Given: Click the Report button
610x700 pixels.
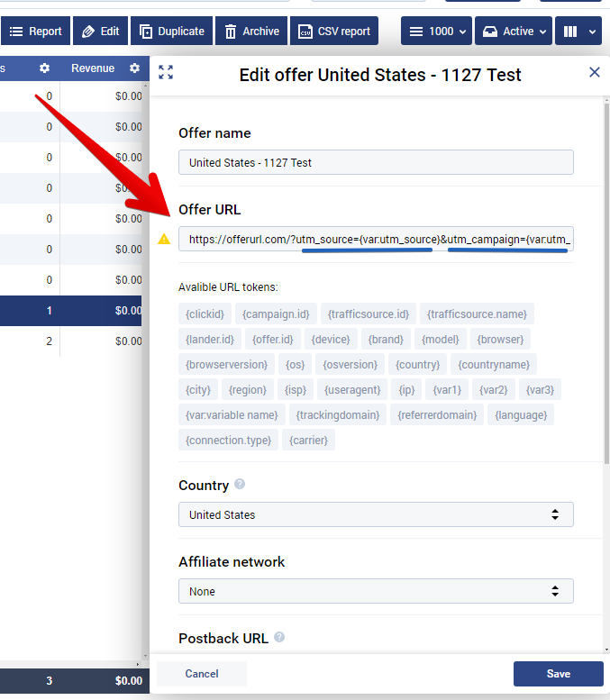Looking at the screenshot, I should coord(35,32).
